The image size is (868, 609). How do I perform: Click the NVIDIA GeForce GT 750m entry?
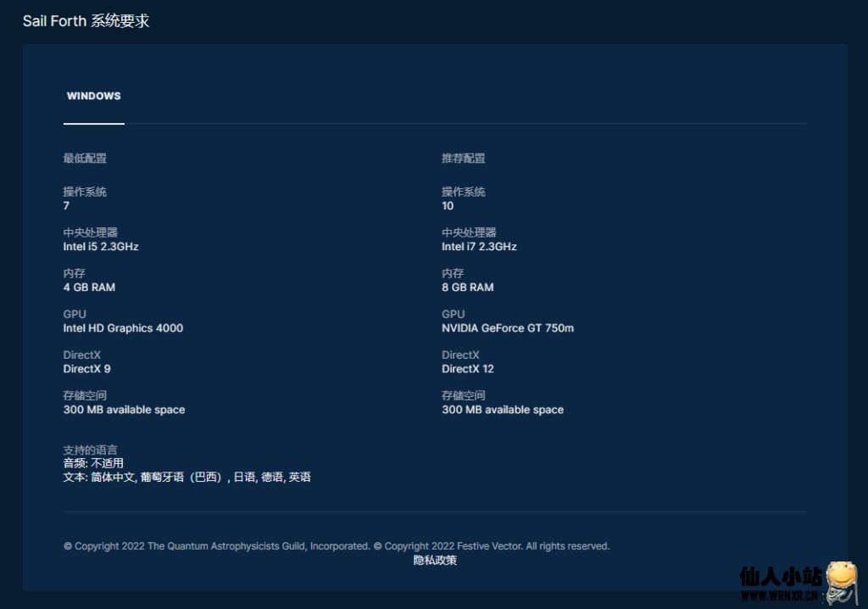tap(507, 328)
